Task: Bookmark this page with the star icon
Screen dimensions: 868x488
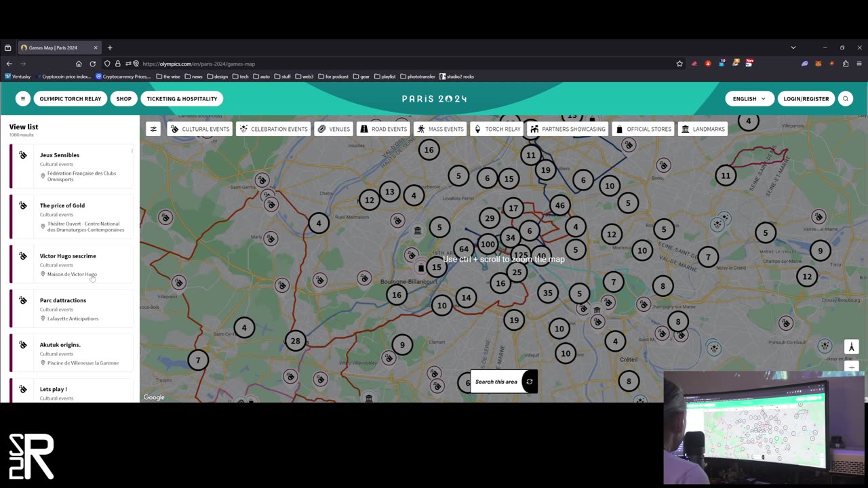Action: click(679, 64)
